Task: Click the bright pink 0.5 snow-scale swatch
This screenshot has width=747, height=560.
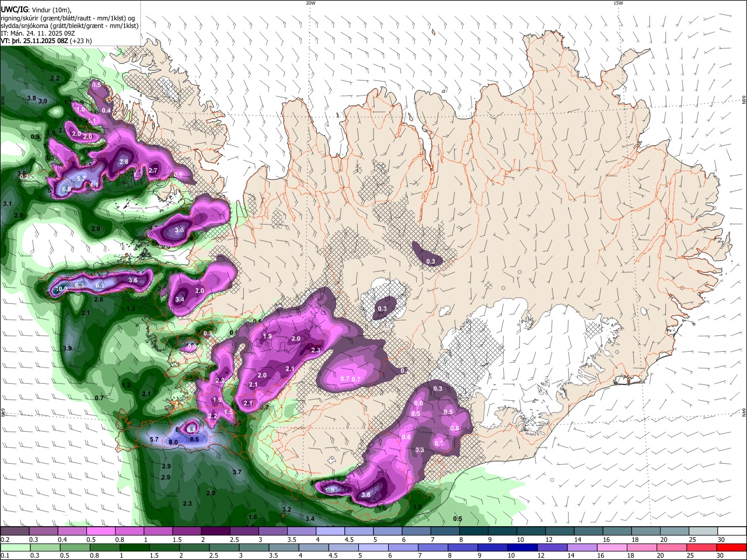Action: point(101,531)
